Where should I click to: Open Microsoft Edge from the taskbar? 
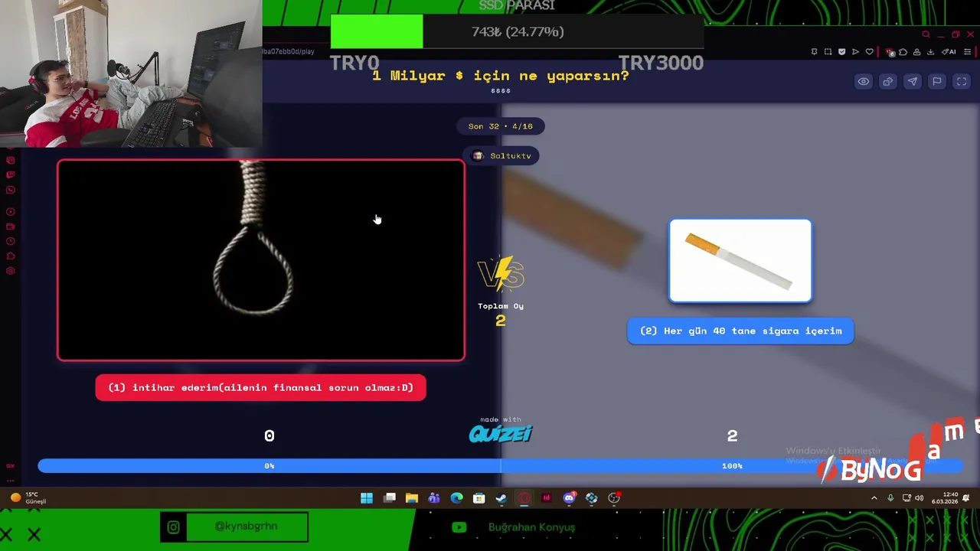pyautogui.click(x=457, y=498)
